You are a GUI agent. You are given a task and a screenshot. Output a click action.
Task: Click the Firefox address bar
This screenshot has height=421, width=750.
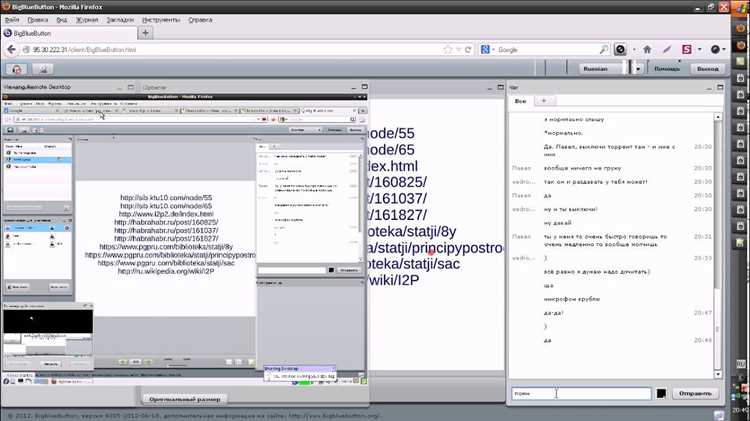coord(234,50)
